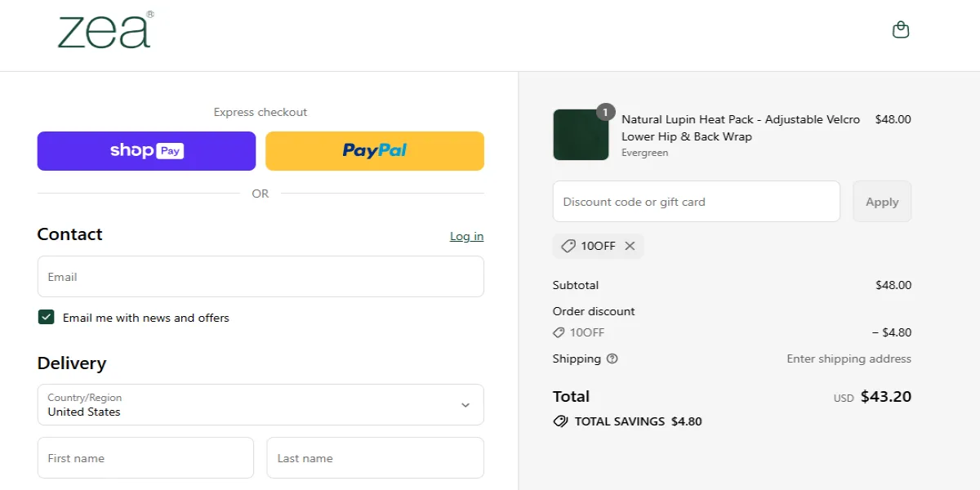The height and width of the screenshot is (490, 980).
Task: Open the Log in link
Action: click(466, 236)
